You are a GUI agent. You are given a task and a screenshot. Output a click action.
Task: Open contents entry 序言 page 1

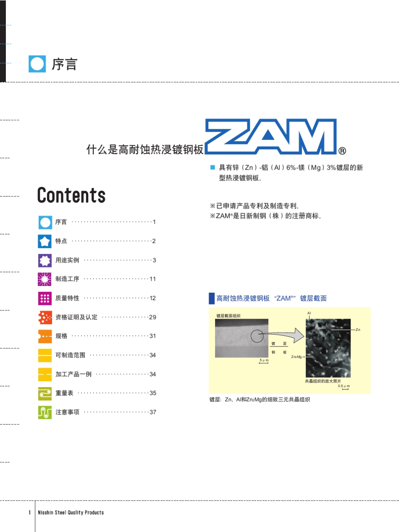(x=105, y=222)
